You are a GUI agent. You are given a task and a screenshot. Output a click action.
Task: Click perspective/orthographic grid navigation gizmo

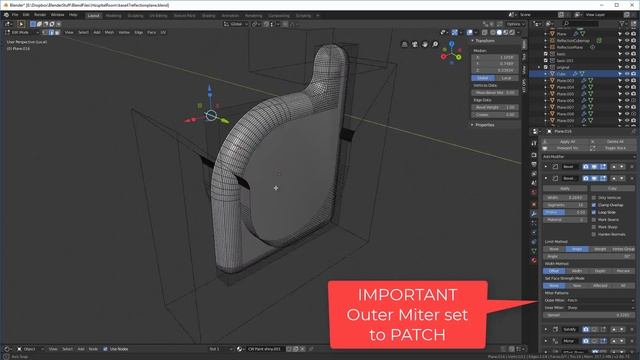tap(404, 44)
